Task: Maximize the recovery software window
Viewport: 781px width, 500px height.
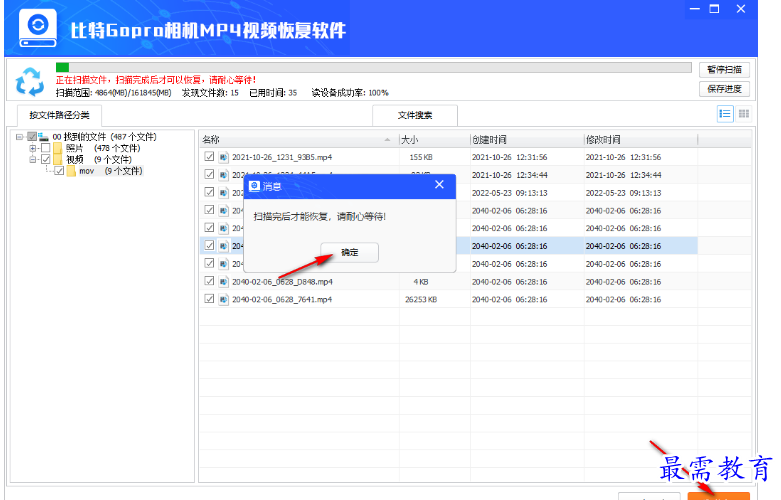Action: point(714,9)
